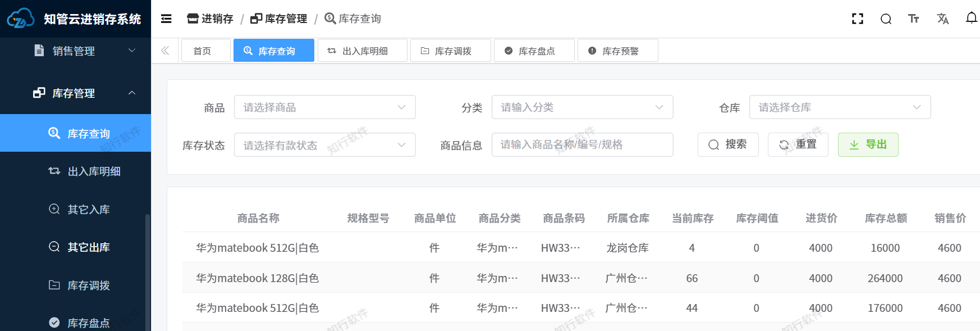
Task: Open the 分类 dropdown
Action: coord(582,107)
